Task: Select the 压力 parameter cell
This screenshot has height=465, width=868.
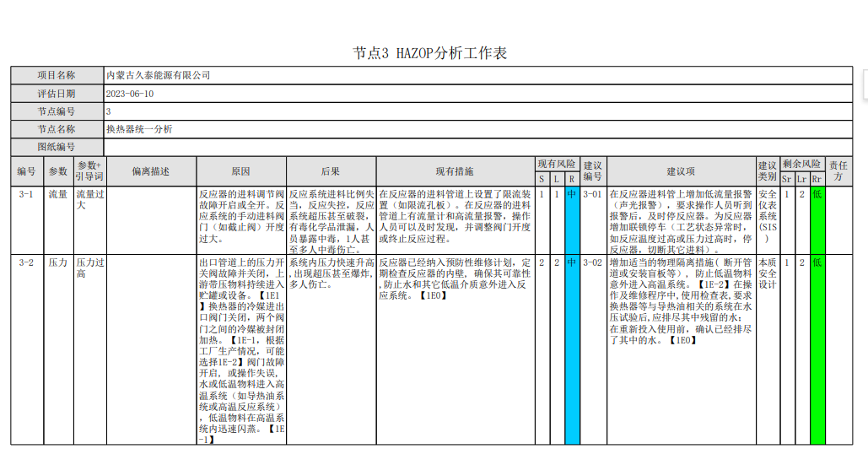Action: click(x=59, y=349)
